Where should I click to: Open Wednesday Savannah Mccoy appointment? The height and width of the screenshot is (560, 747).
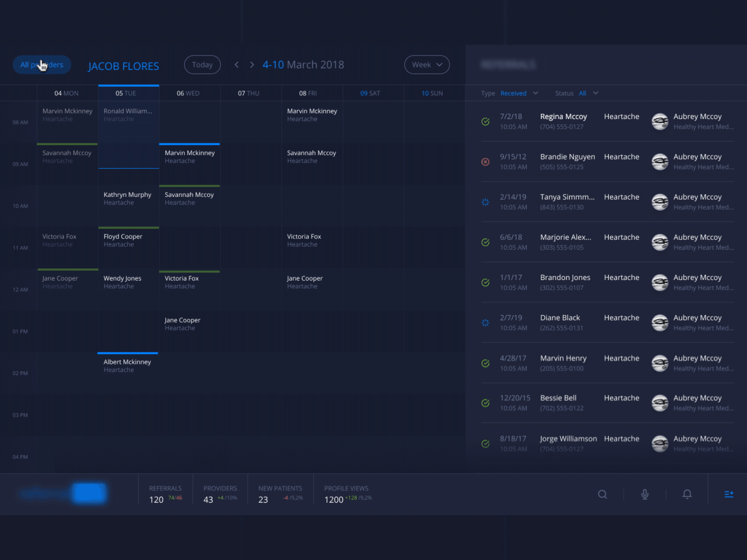coord(190,206)
